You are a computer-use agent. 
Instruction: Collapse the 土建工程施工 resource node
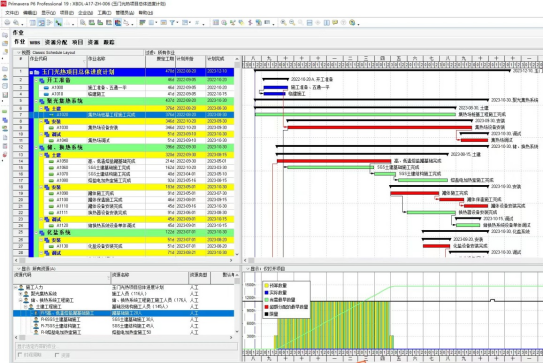[x=25, y=307]
